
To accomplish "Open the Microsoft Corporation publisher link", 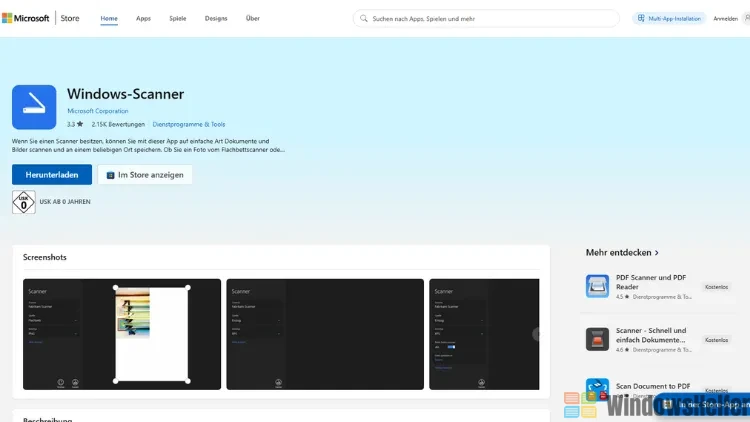I will coord(98,111).
